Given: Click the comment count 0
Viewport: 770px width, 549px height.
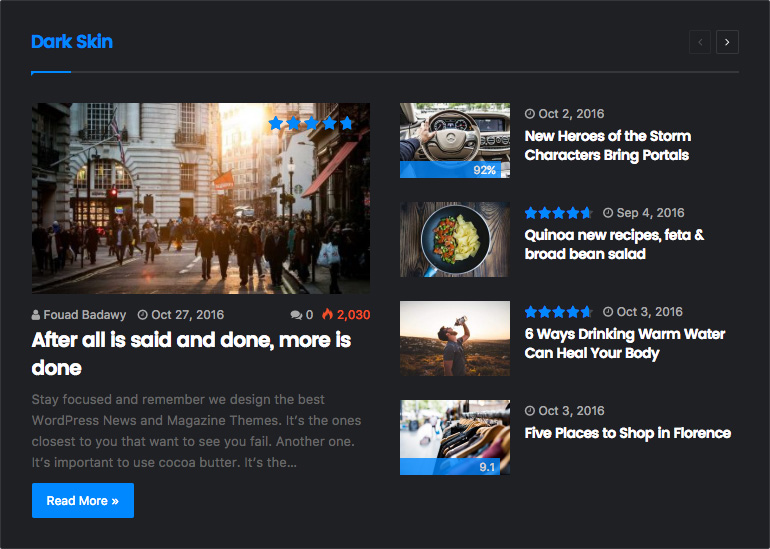Looking at the screenshot, I should coord(309,315).
